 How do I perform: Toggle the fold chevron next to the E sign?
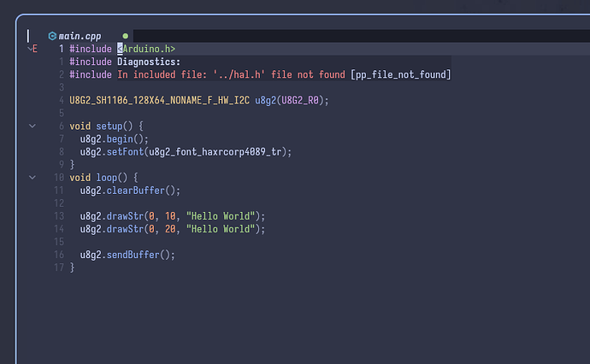point(30,49)
